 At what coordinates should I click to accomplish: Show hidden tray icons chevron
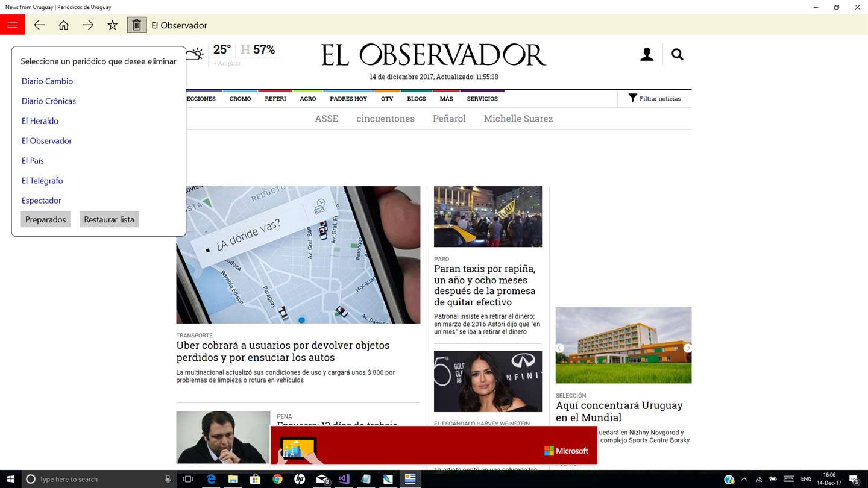coord(744,479)
